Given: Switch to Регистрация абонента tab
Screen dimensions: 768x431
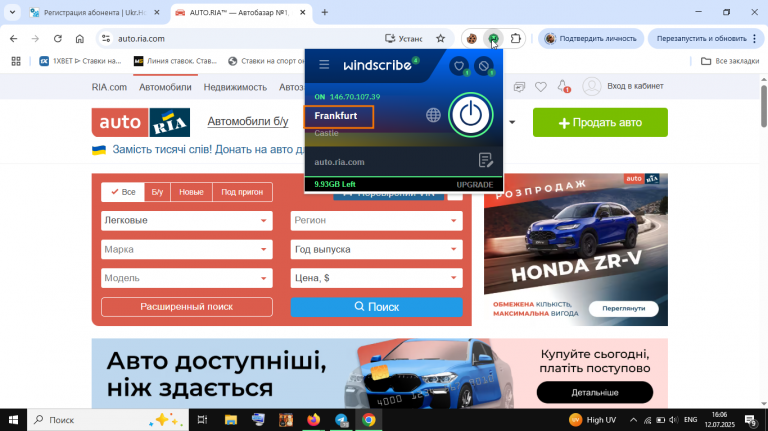Looking at the screenshot, I should tap(95, 13).
